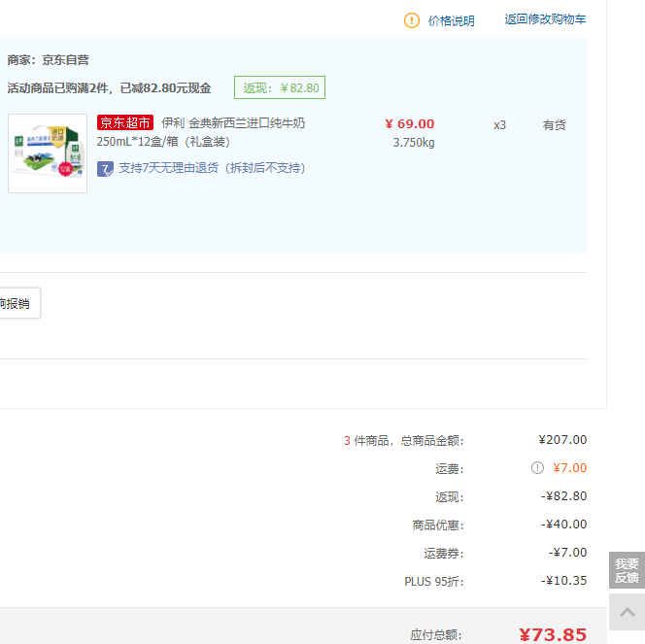The height and width of the screenshot is (644, 645).
Task: Click the shipping fee info icon beside ¥7.00
Action: pyautogui.click(x=537, y=467)
